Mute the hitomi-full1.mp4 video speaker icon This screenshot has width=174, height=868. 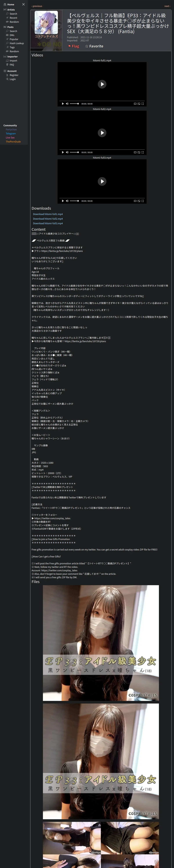pyautogui.click(x=67, y=104)
